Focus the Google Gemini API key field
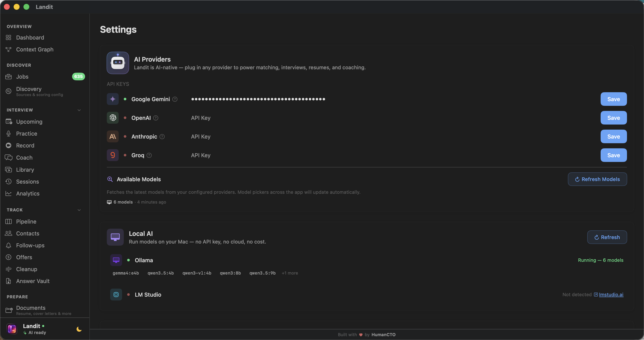Screen dimensions: 644x340 393,99
